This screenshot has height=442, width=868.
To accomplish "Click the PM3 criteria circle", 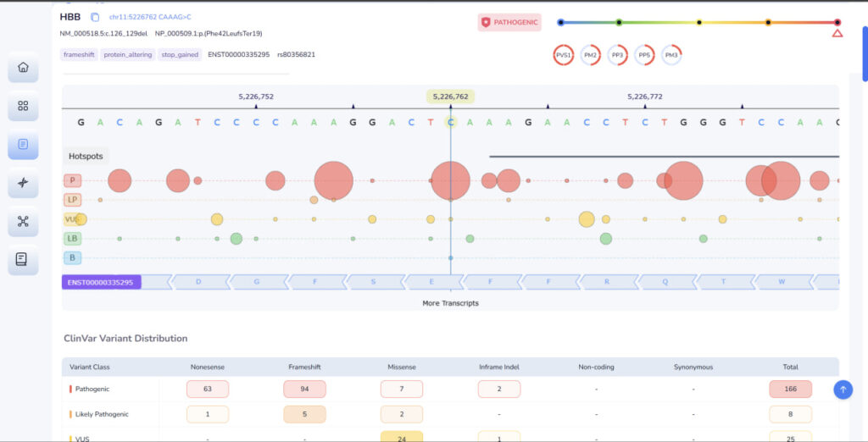I will pyautogui.click(x=671, y=55).
